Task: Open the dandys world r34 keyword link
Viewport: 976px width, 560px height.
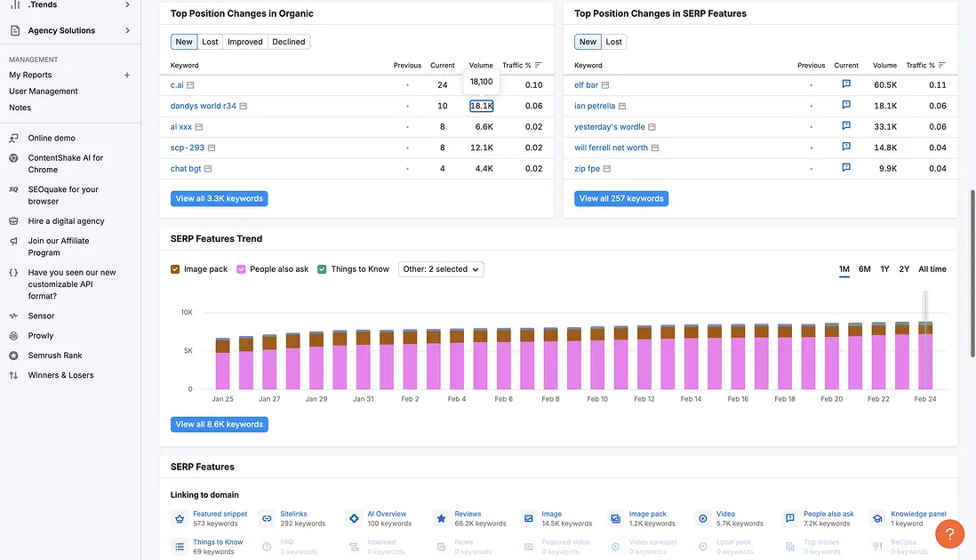Action: click(204, 106)
